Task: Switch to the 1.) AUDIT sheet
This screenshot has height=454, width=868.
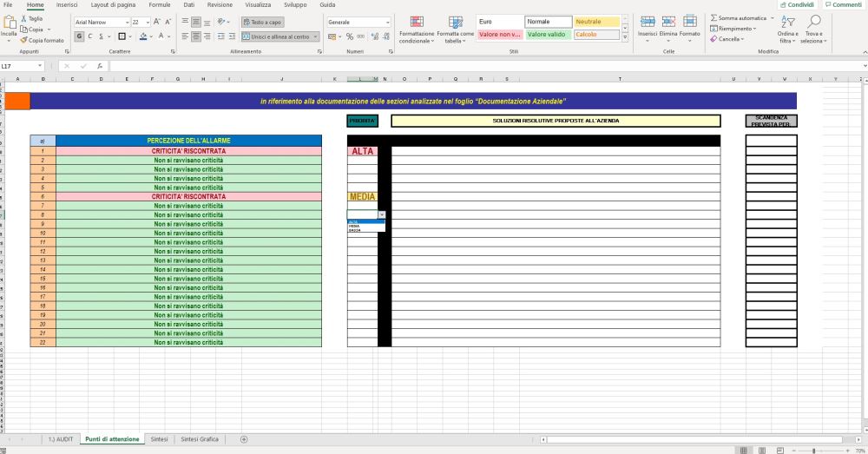Action: 61,439
